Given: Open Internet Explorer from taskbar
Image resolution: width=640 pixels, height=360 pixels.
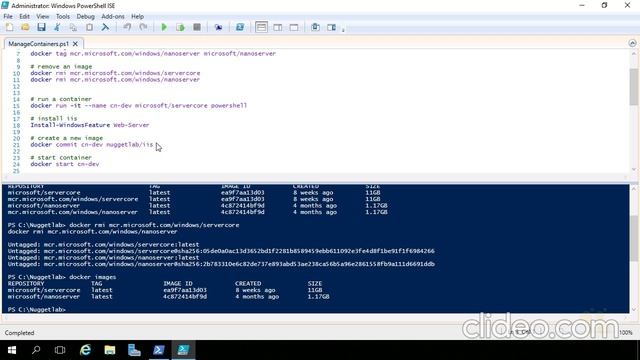Looking at the screenshot, I should click(x=85, y=350).
